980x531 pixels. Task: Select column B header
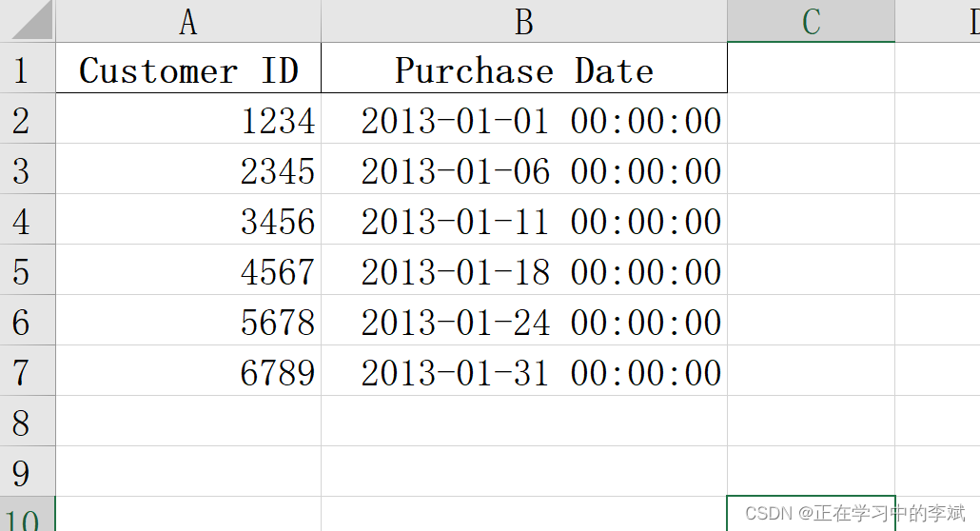(523, 21)
